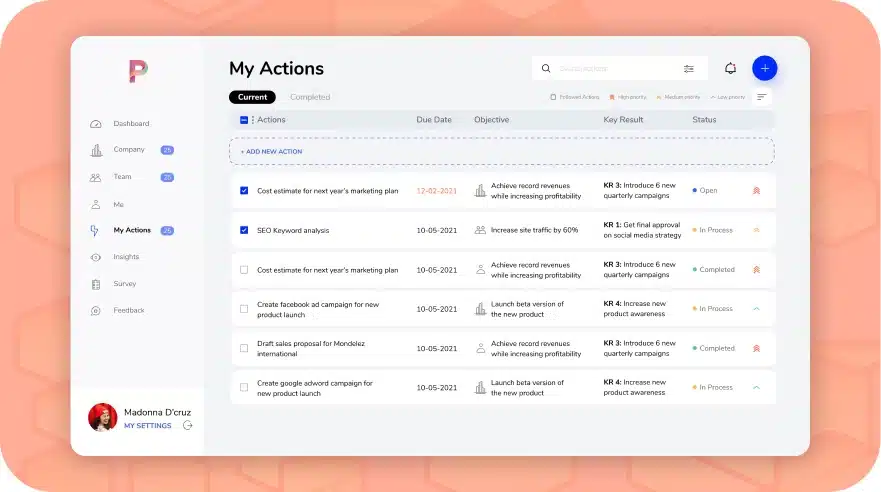Image resolution: width=881 pixels, height=492 pixels.
Task: Click the search actions input field
Action: pos(610,69)
